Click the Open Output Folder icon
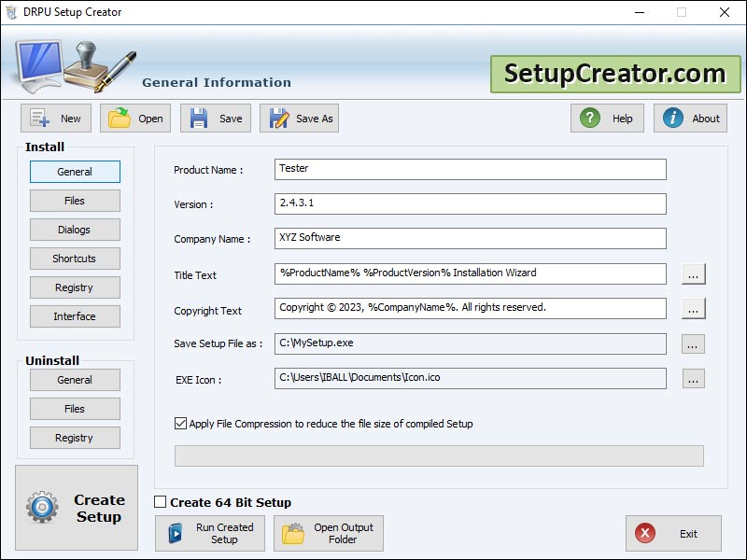 (x=293, y=533)
